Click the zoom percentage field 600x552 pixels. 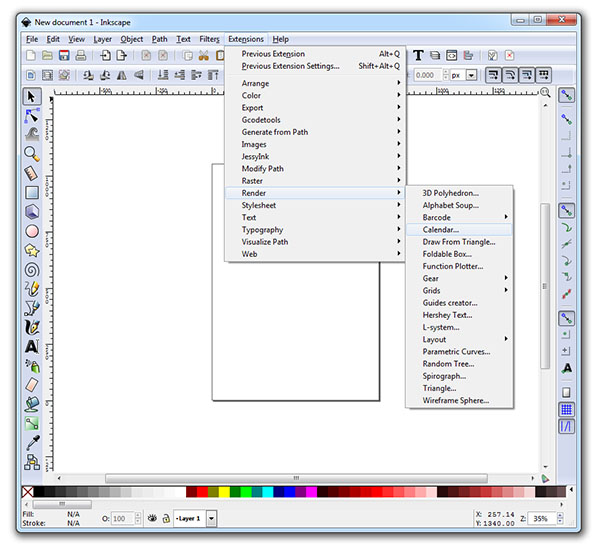[541, 519]
